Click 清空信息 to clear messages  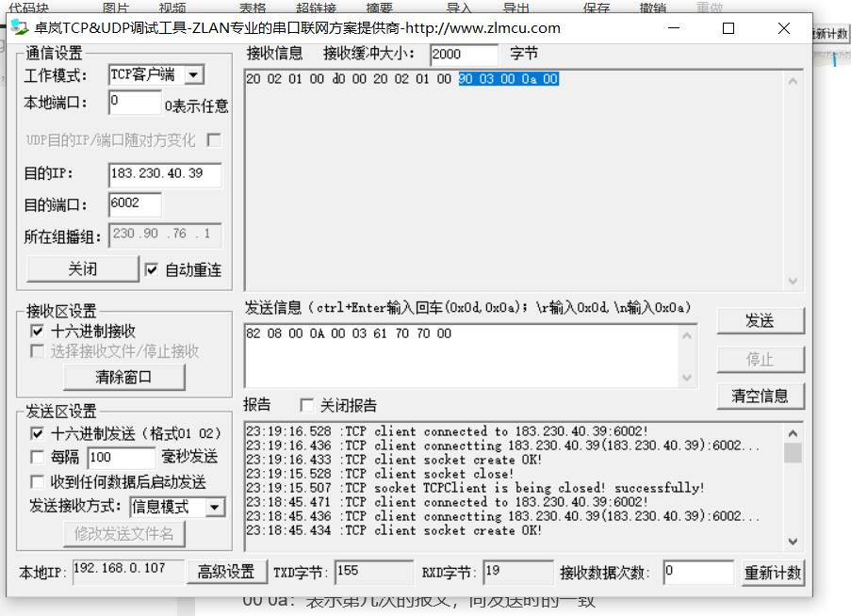point(760,397)
